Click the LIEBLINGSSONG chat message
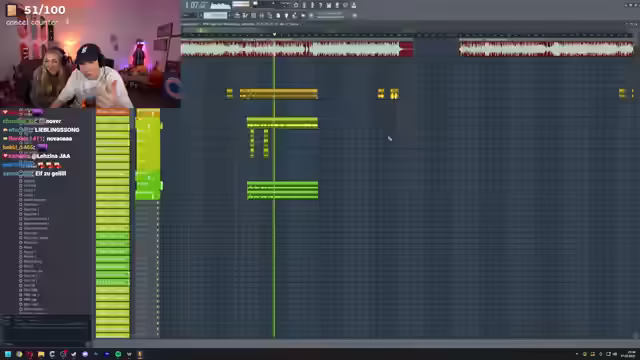This screenshot has height=360, width=640. pos(57,130)
